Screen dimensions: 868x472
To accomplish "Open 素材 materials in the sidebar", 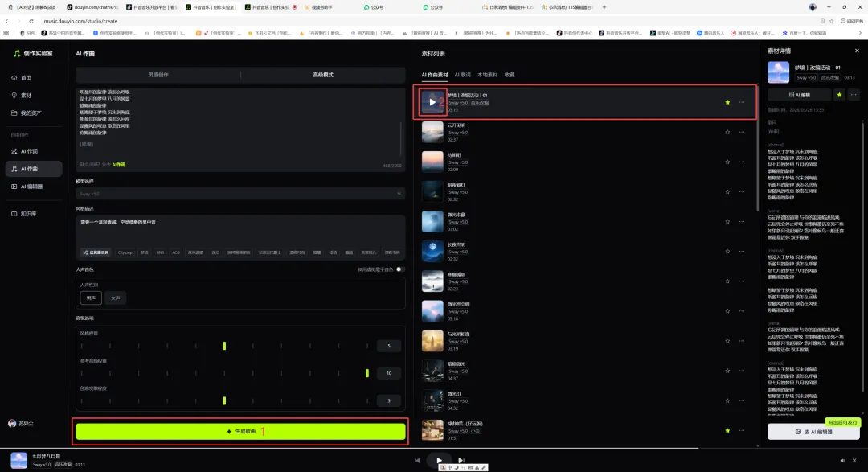I will pos(23,96).
